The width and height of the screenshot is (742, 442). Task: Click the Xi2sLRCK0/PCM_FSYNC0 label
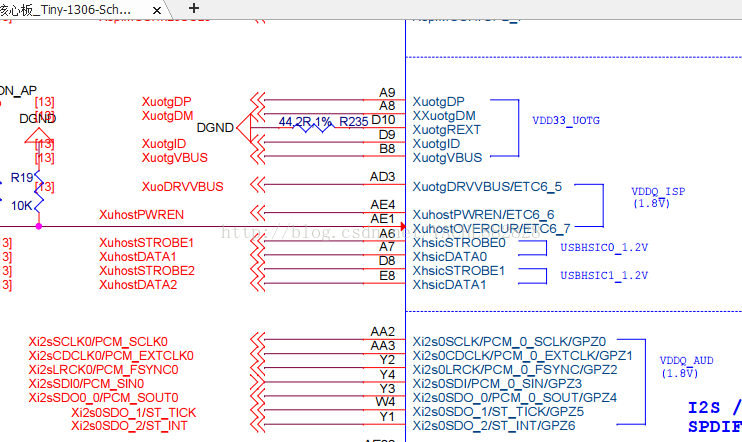coord(103,370)
